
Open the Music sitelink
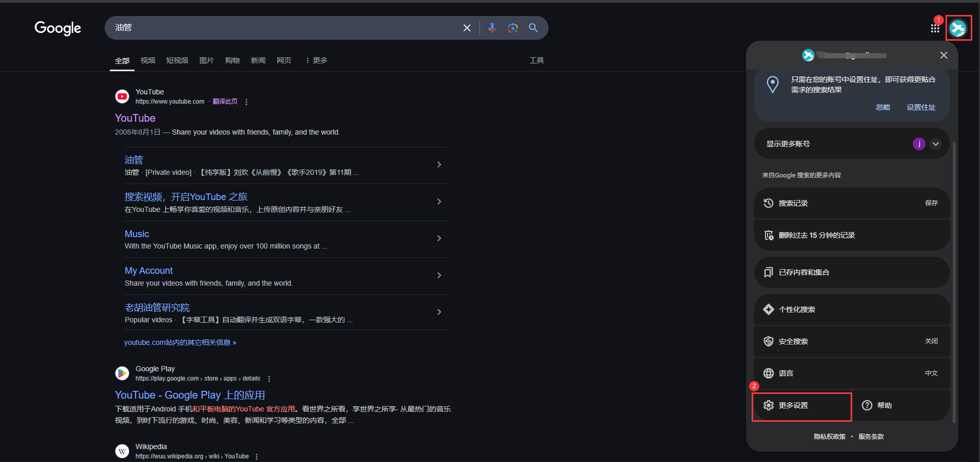tap(137, 234)
